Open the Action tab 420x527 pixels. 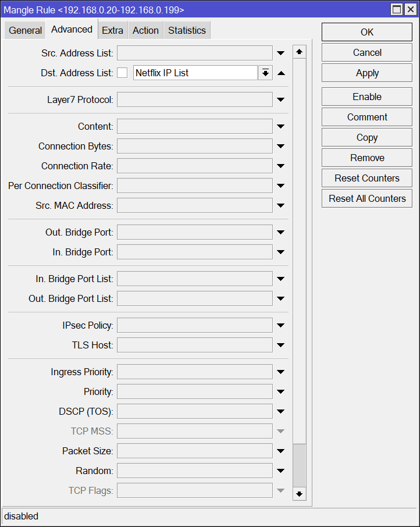(145, 30)
